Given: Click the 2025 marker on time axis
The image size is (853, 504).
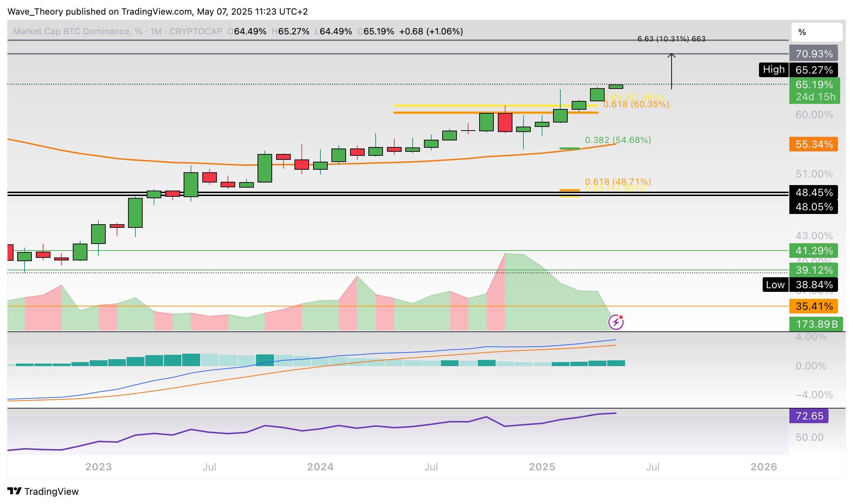Looking at the screenshot, I should (542, 467).
